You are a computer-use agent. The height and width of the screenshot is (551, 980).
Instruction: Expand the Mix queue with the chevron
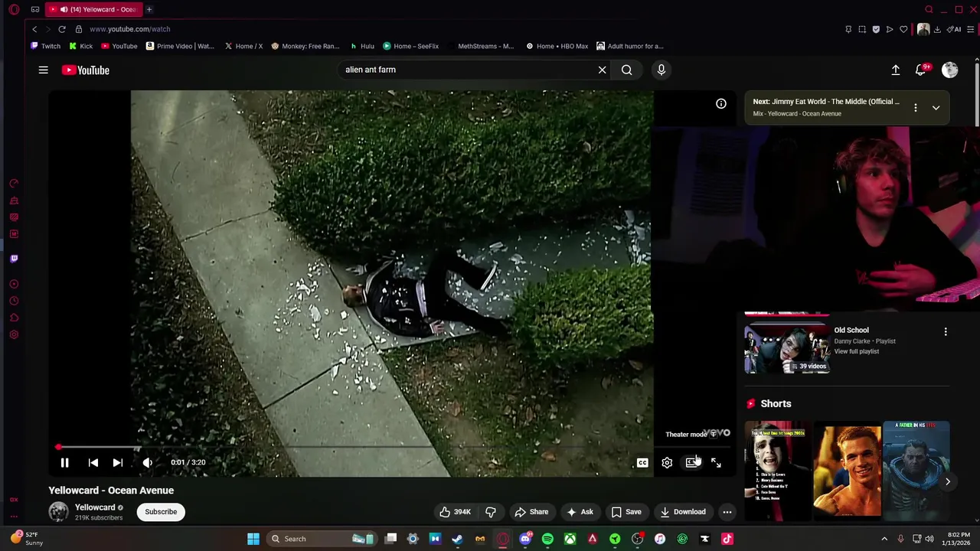936,108
